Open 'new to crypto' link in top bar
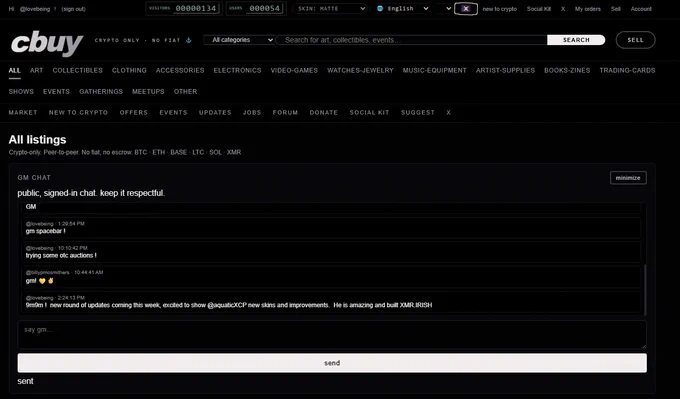 [500, 9]
